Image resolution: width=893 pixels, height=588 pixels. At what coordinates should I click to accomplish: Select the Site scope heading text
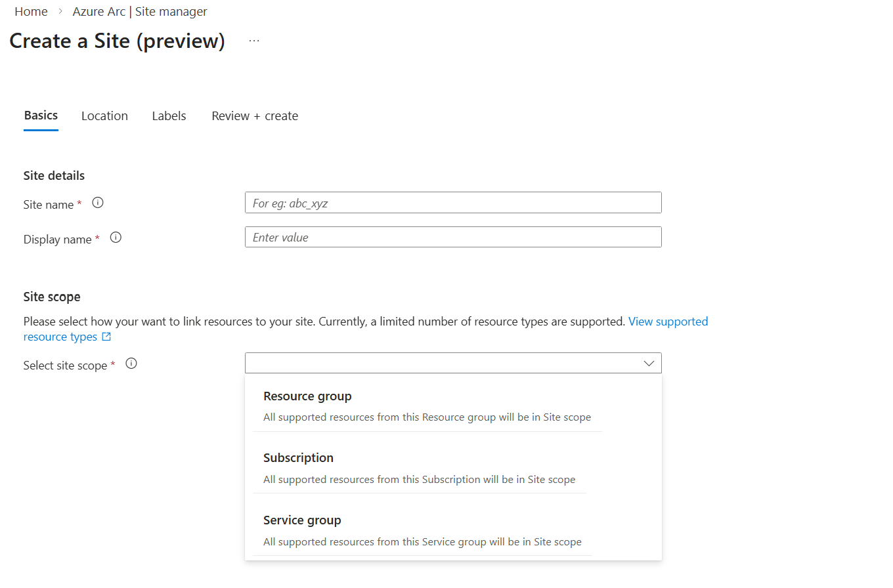pyautogui.click(x=52, y=297)
